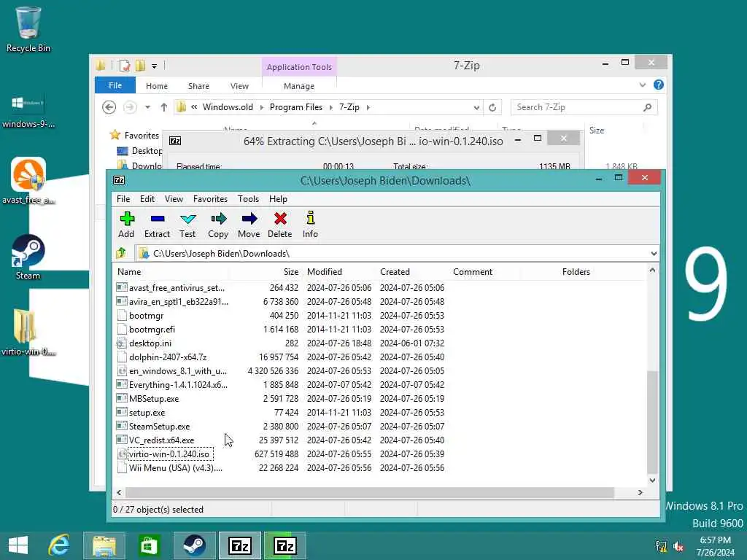
Task: Click the Move toolbar icon
Action: pos(249,225)
